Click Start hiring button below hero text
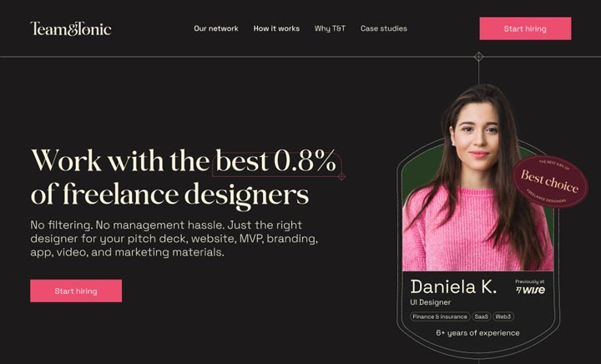Viewport: 601px width, 364px height. tap(76, 291)
